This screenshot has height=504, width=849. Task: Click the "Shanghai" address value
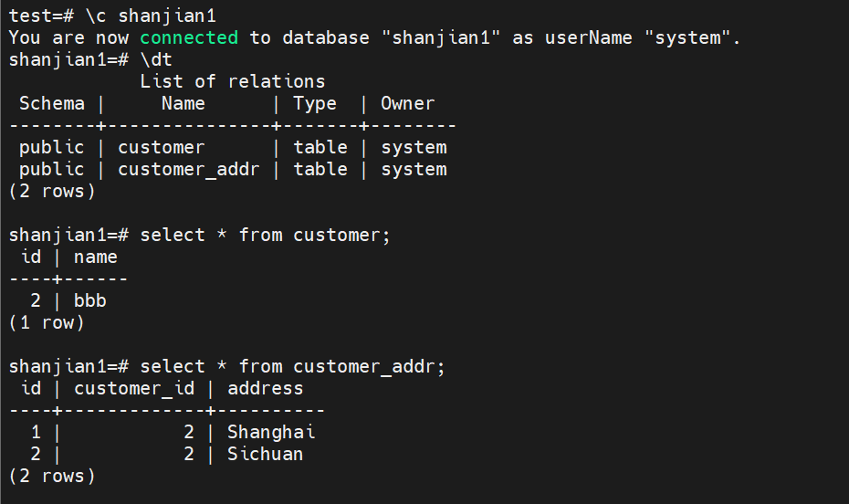click(271, 432)
